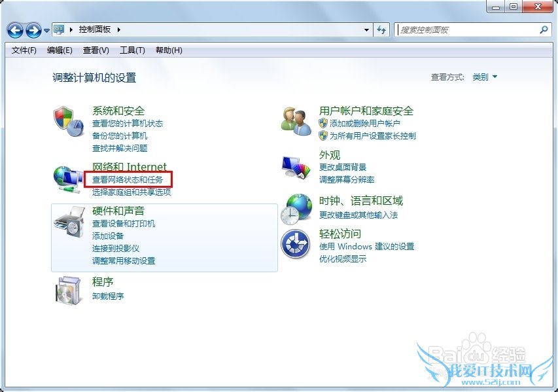Click 卸载程序 link under Programs
Image resolution: width=558 pixels, height=392 pixels.
[x=108, y=296]
